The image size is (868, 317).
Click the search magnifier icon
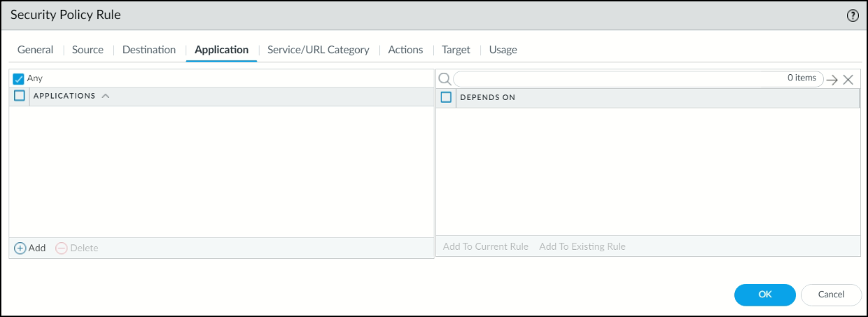point(444,79)
